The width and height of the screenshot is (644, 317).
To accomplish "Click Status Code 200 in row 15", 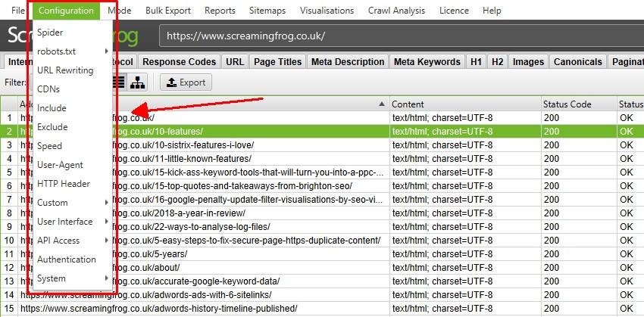I will 579,309.
